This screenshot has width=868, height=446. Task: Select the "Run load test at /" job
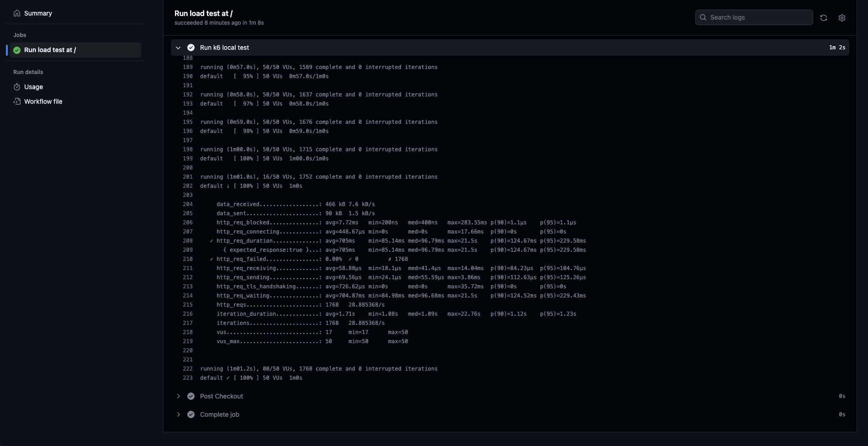pos(50,50)
